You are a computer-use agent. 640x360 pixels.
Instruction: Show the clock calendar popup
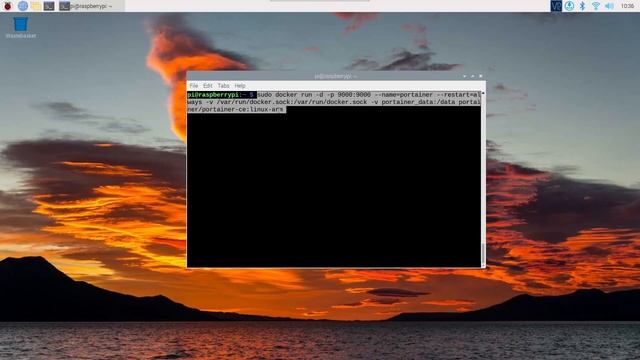tap(627, 6)
